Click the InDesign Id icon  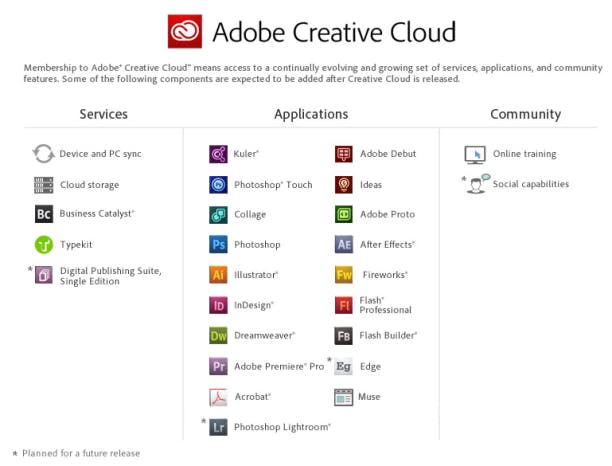(218, 305)
